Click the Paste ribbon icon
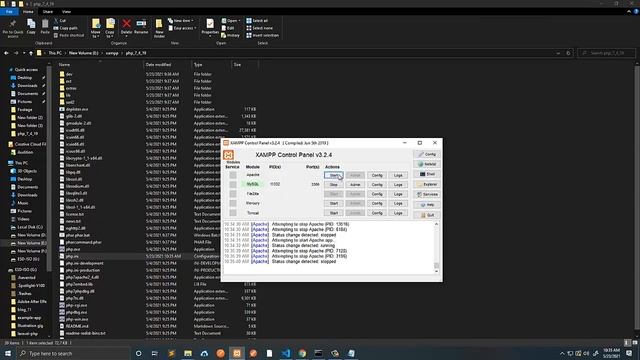 (45, 27)
